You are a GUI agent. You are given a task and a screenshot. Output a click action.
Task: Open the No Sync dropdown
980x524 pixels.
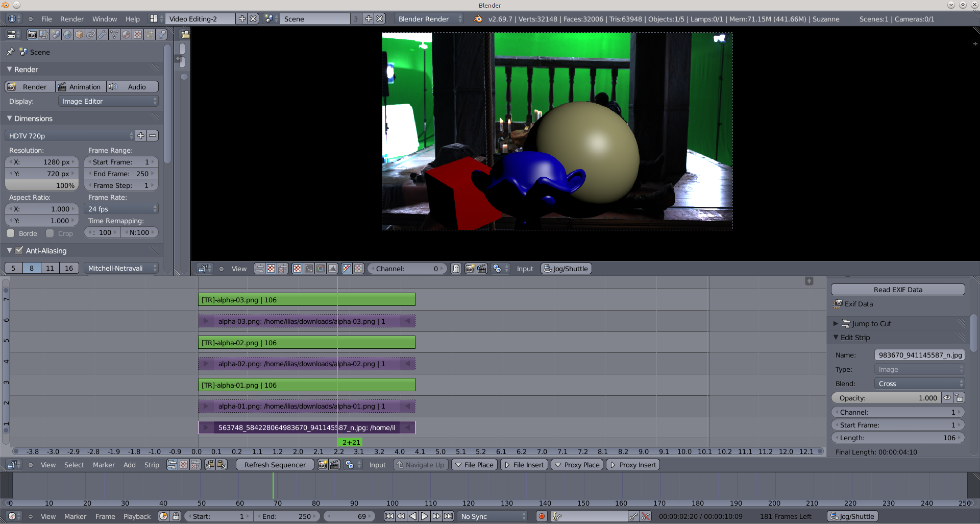tap(493, 516)
